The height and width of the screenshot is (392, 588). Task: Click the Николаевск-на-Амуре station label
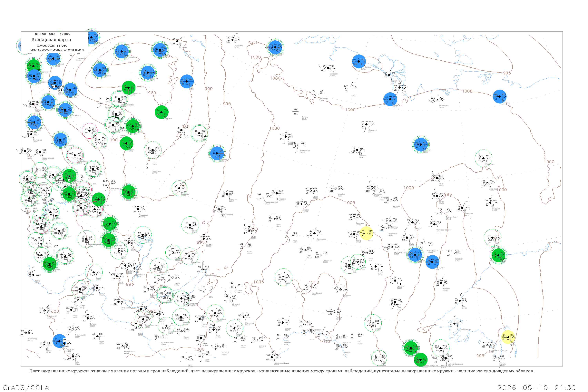click(x=498, y=351)
